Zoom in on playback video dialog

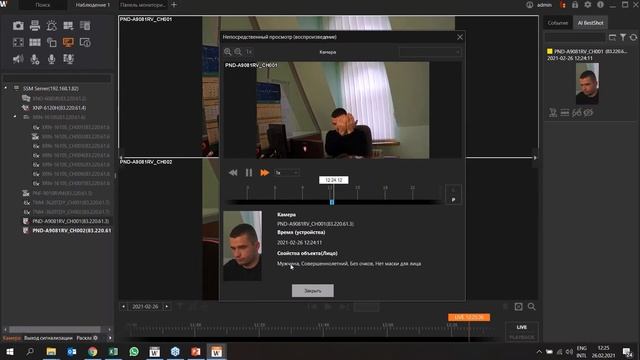point(228,52)
